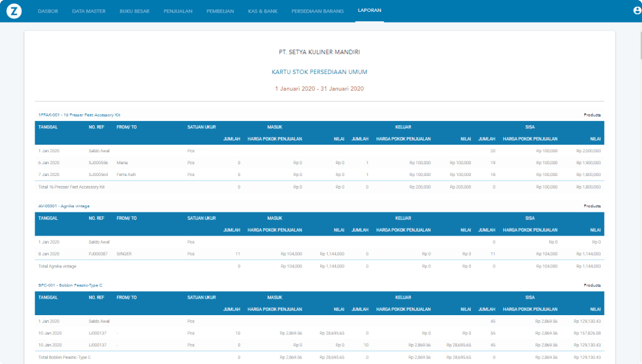Viewport: 642px width, 364px height.
Task: Click the Z application logo
Action: click(13, 11)
